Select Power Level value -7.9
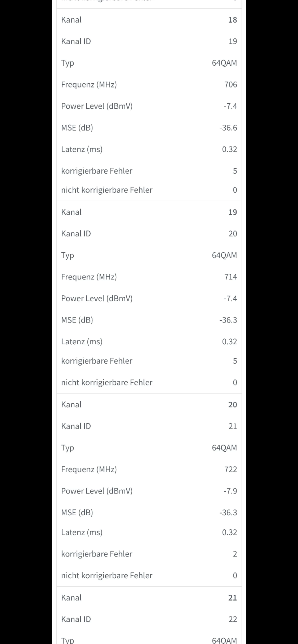This screenshot has width=298, height=644. tap(230, 491)
